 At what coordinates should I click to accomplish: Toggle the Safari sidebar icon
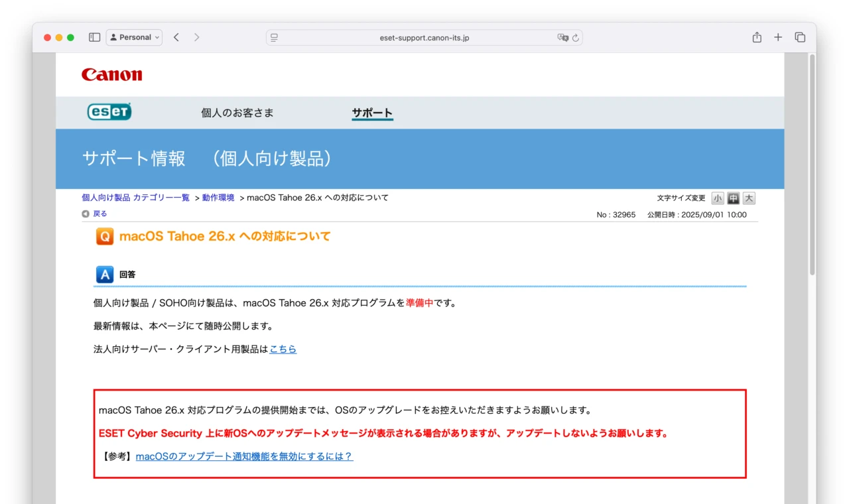tap(94, 37)
